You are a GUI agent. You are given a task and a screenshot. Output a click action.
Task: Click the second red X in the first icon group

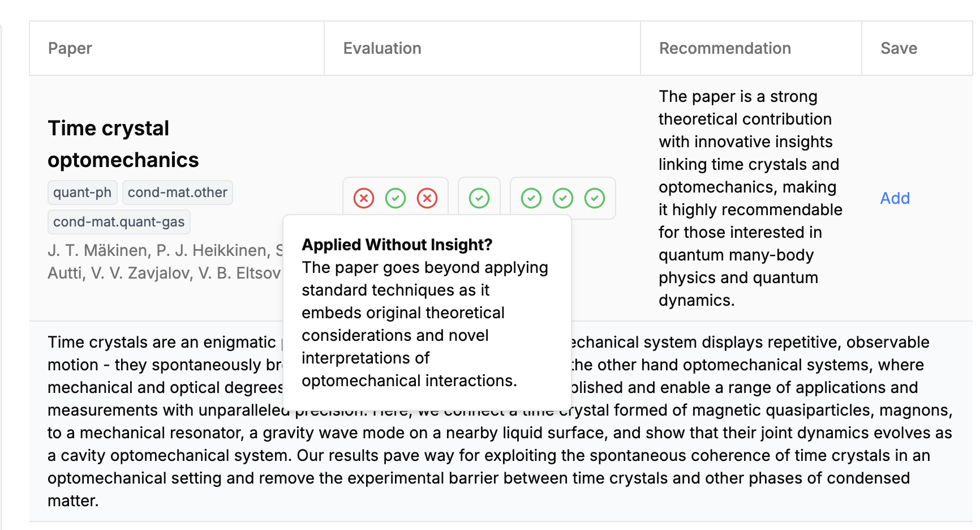pyautogui.click(x=427, y=198)
